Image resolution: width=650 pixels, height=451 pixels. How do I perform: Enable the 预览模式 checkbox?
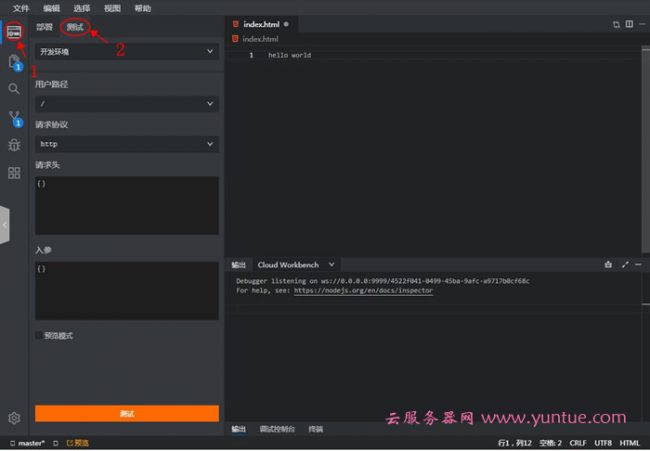pyautogui.click(x=39, y=336)
